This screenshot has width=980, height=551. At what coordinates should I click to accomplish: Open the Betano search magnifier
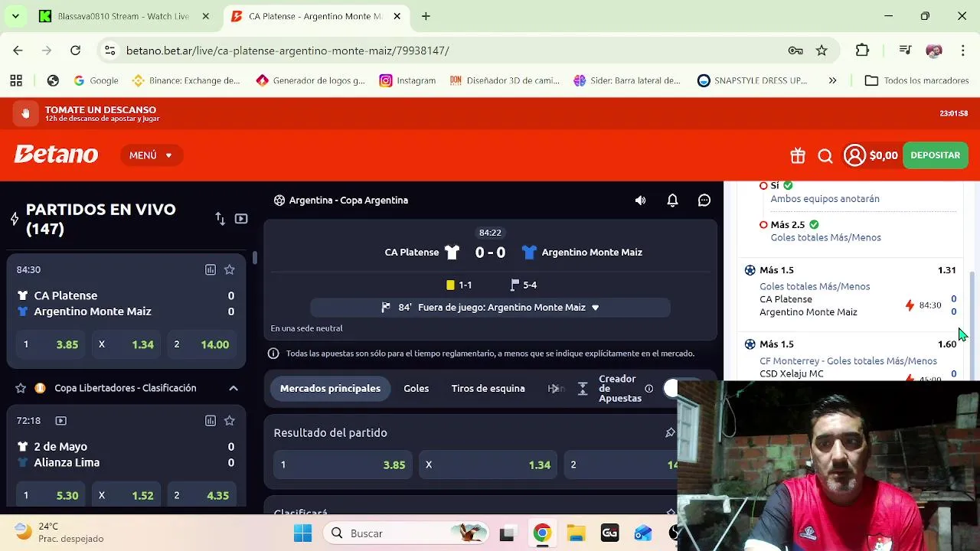tap(825, 155)
